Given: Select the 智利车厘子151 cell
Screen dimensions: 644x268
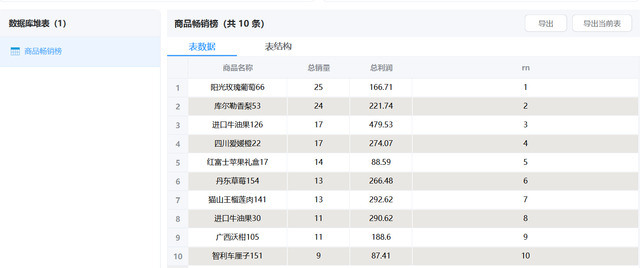Looking at the screenshot, I should 237,256.
